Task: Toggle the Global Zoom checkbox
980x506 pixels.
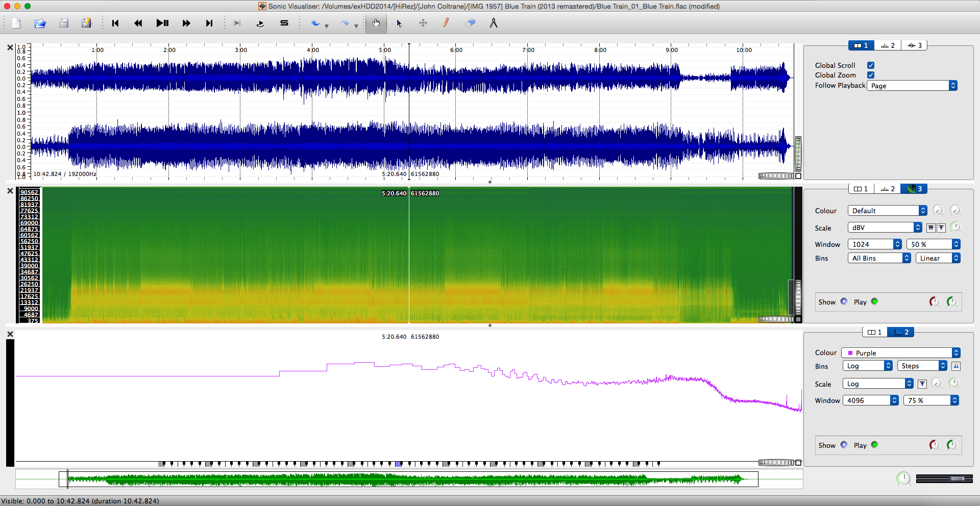Action: 871,75
